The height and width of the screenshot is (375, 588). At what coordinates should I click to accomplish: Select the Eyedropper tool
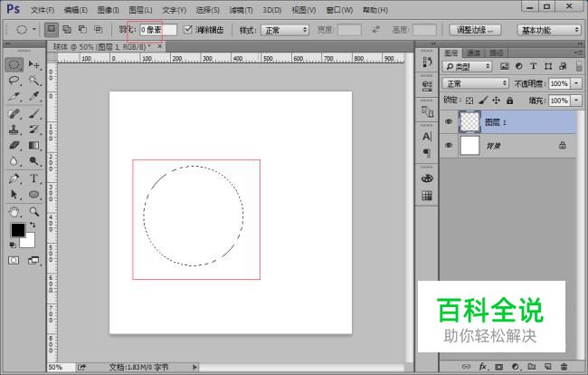click(34, 97)
